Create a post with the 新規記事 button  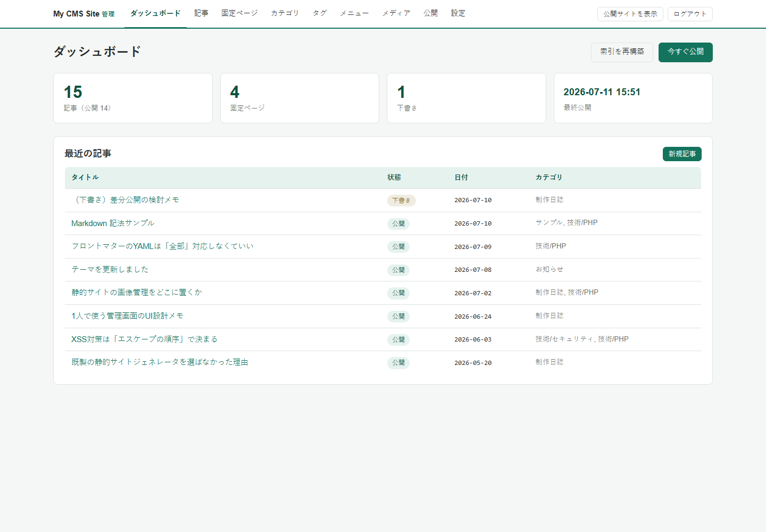point(682,154)
